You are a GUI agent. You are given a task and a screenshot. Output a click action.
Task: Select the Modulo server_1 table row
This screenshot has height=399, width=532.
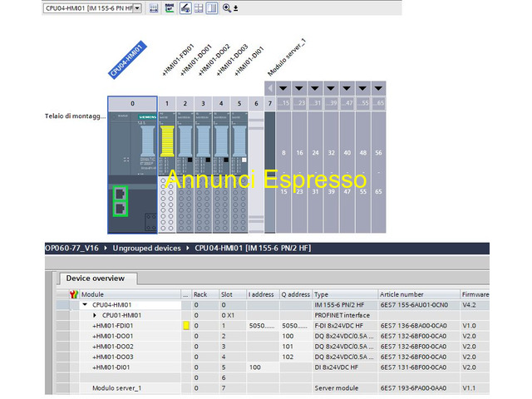click(273, 388)
